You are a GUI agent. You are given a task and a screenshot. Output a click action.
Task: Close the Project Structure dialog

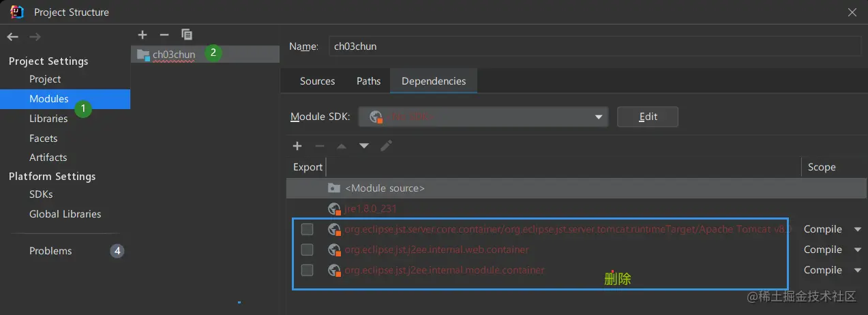point(852,12)
